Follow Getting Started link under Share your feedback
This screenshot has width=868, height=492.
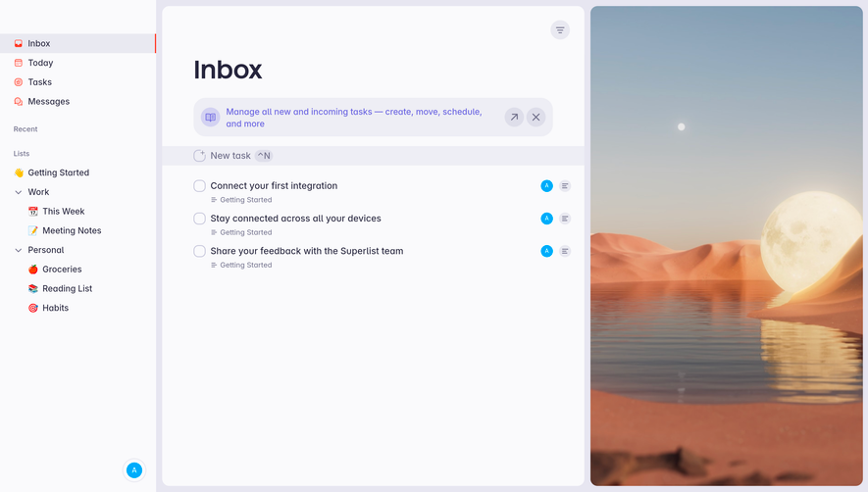click(x=241, y=265)
